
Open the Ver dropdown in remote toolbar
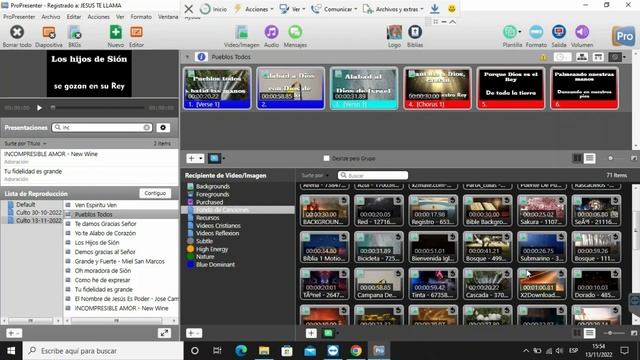(x=292, y=9)
